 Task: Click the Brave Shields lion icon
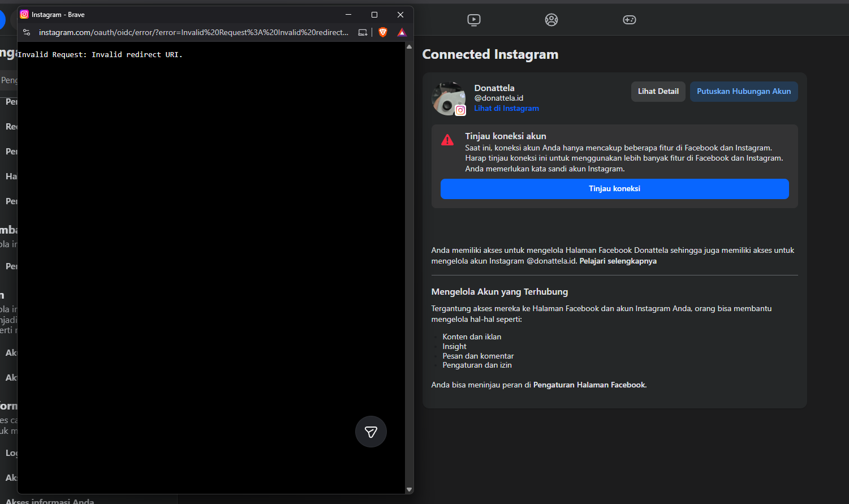383,32
